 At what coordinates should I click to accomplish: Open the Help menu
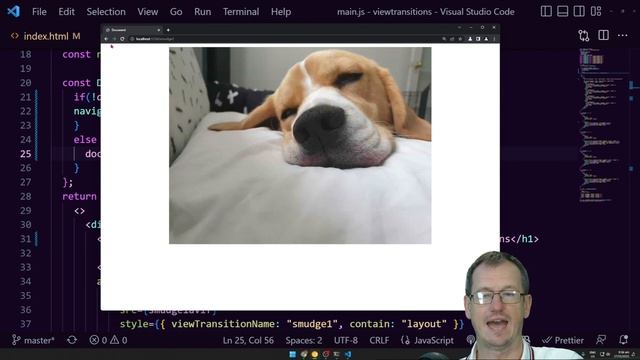tap(281, 12)
